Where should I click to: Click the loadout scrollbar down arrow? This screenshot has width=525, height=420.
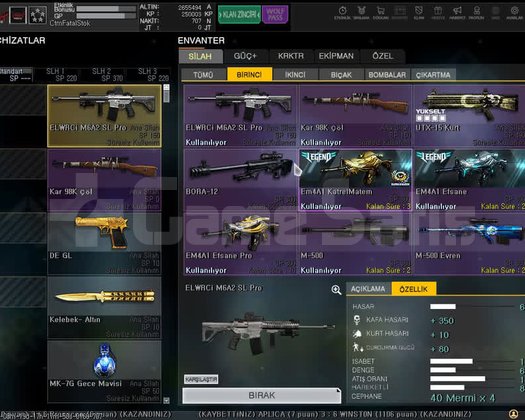[166, 400]
